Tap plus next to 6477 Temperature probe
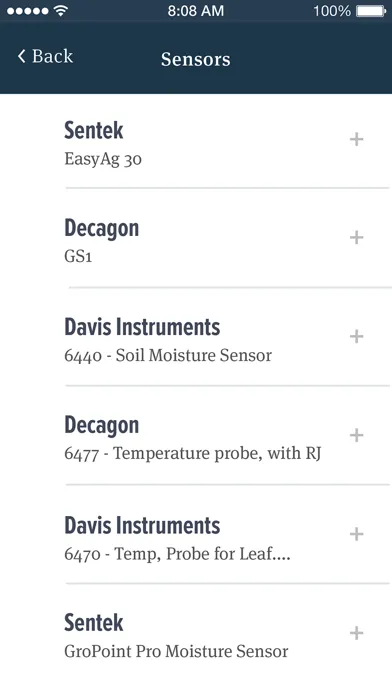The image size is (392, 696). pyautogui.click(x=356, y=435)
